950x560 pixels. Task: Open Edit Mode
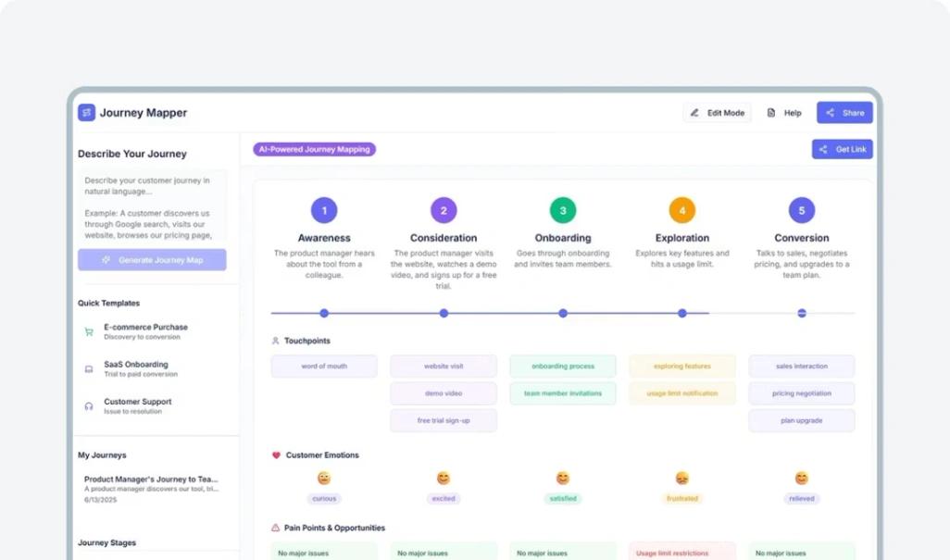718,113
